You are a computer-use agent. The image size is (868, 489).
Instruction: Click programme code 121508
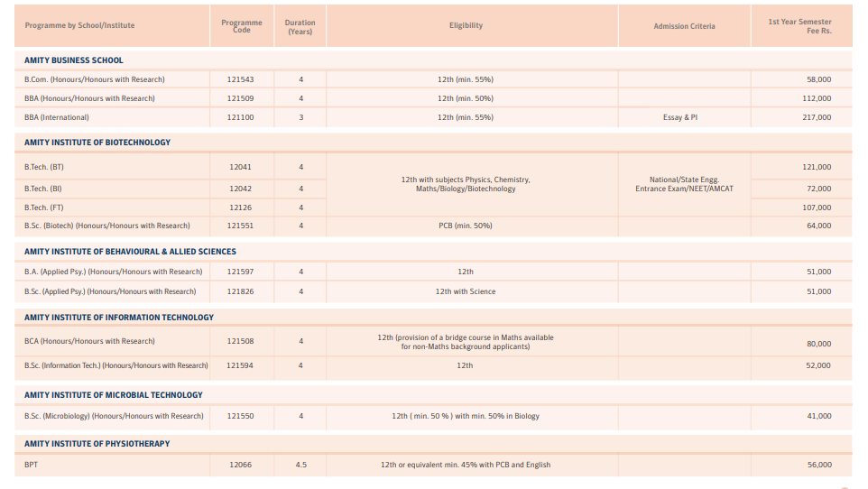[x=240, y=342]
